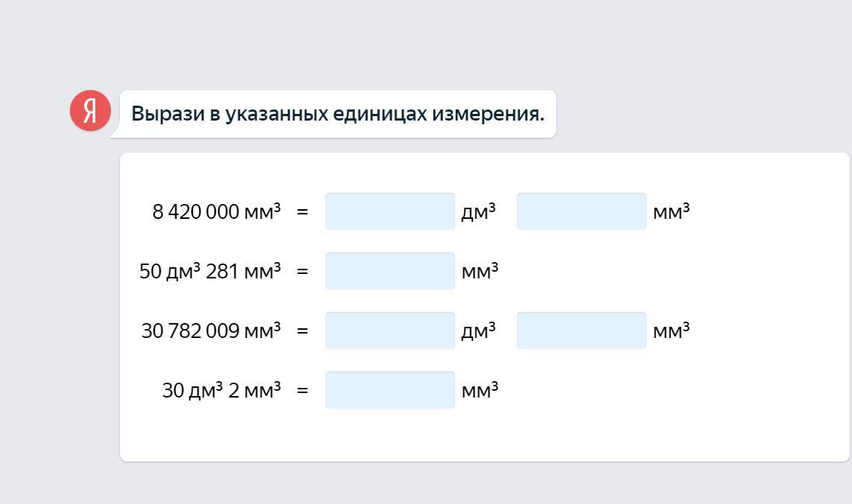Viewport: 852px width, 504px height.
Task: Focus the мм³ input for 8 420 000 мм³
Action: click(x=581, y=211)
